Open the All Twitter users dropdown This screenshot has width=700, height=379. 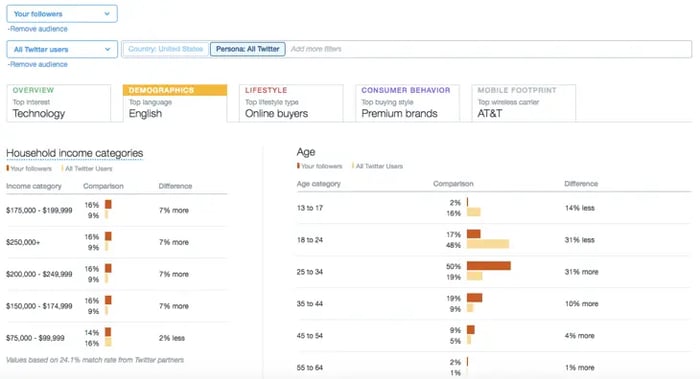click(x=62, y=49)
